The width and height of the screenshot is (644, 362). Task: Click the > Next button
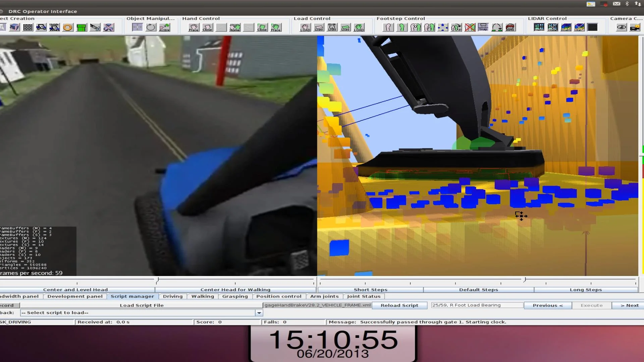(628, 305)
